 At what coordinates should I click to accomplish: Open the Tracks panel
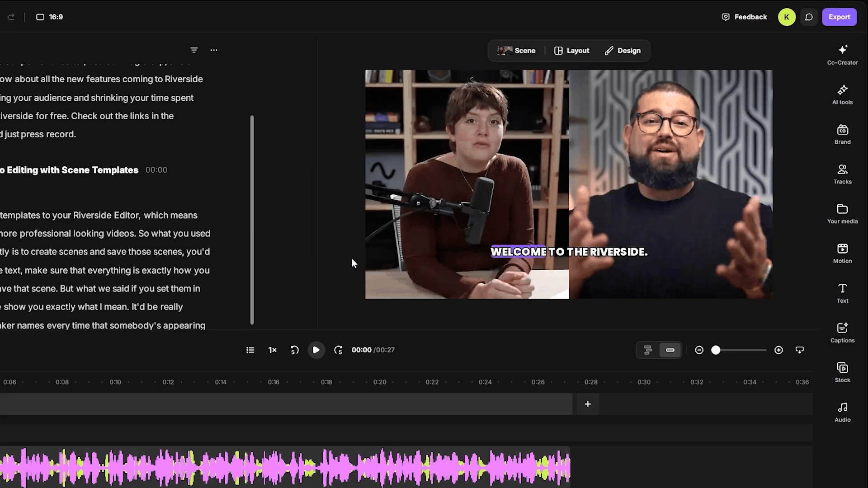pyautogui.click(x=842, y=174)
